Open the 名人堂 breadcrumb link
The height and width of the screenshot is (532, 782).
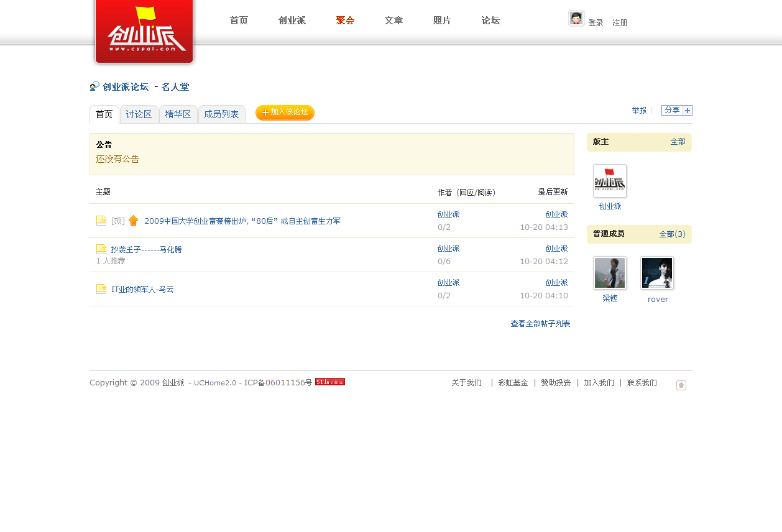point(175,87)
